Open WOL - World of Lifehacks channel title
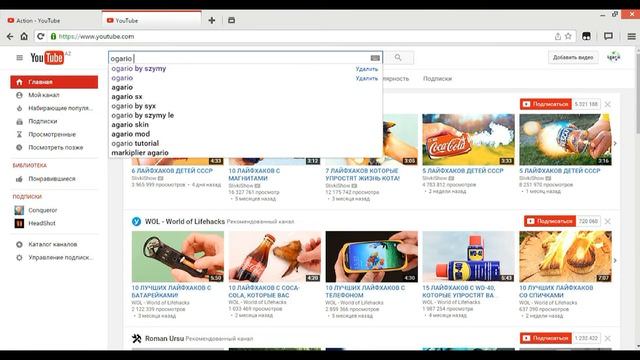Viewport: 640px width, 360px height. [185, 222]
